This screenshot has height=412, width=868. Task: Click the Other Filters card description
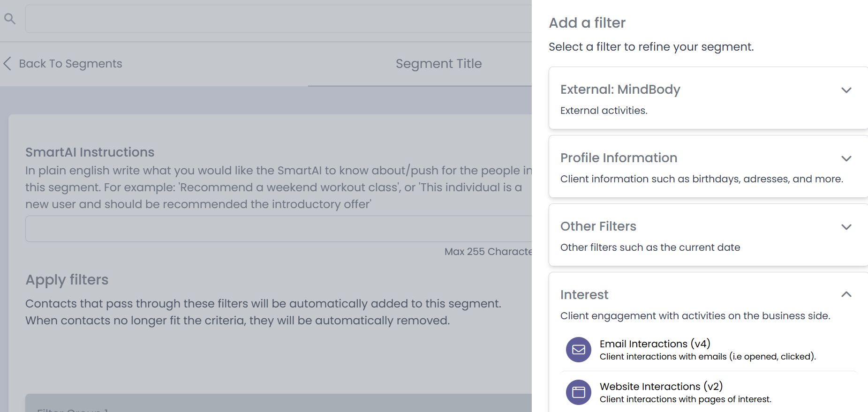point(650,247)
